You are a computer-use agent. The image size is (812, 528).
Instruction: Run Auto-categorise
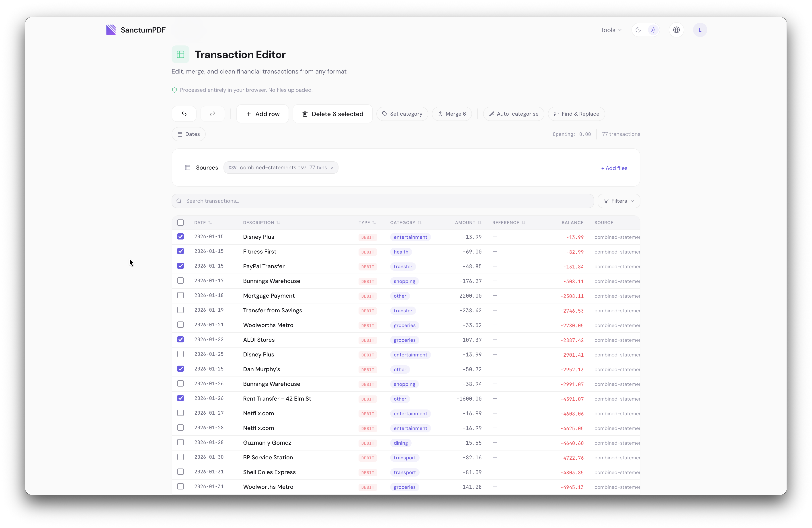(513, 114)
